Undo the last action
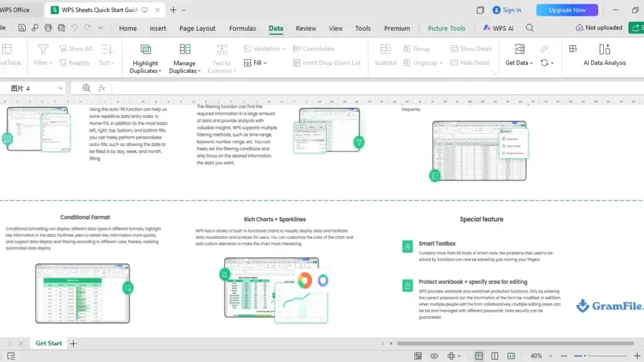This screenshot has height=362, width=644. 74,28
